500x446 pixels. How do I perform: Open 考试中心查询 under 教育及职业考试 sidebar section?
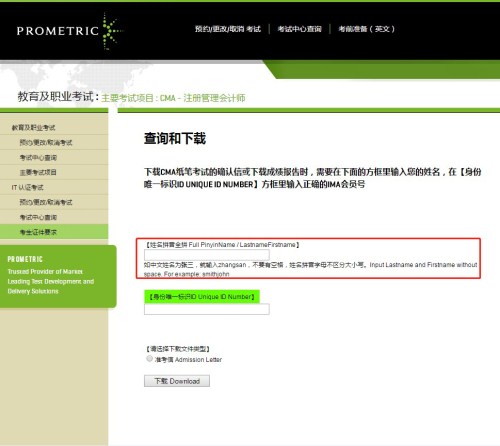[38, 157]
